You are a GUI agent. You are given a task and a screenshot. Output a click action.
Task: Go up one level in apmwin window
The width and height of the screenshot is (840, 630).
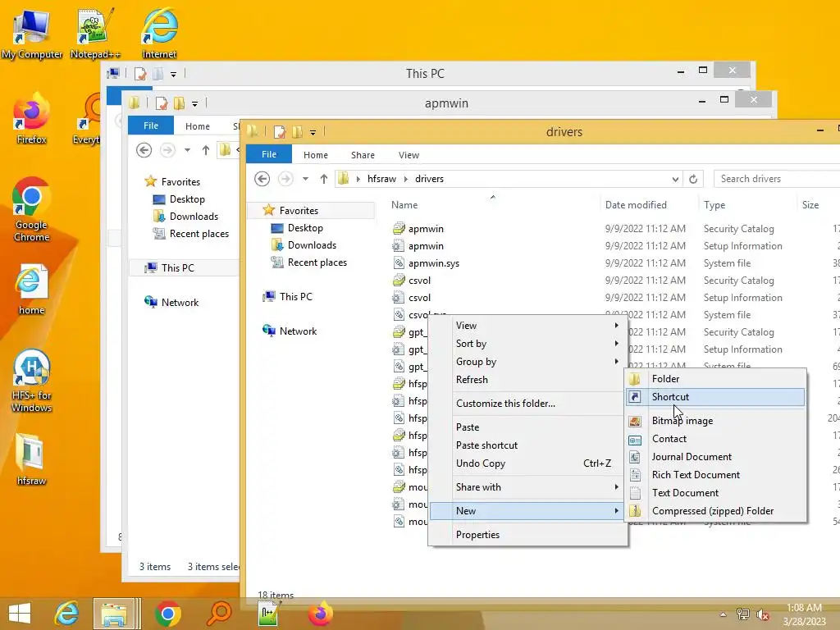[206, 150]
